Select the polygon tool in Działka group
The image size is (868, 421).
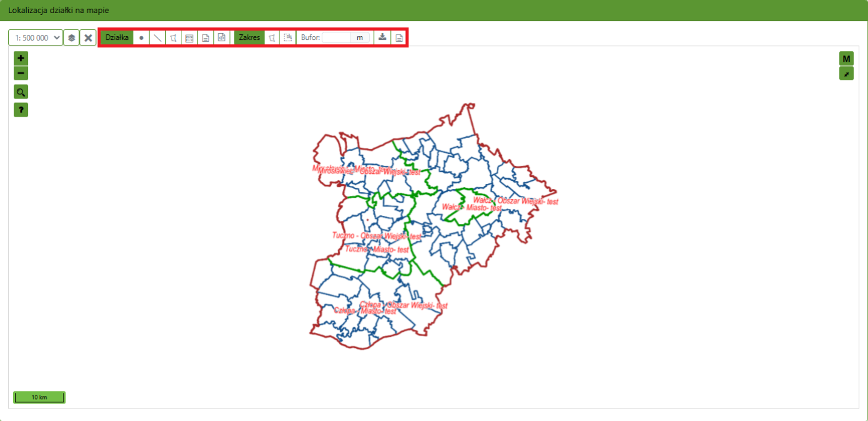click(173, 37)
